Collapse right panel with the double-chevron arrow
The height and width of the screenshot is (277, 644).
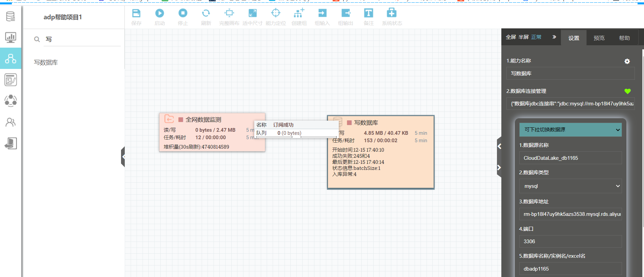coord(554,37)
